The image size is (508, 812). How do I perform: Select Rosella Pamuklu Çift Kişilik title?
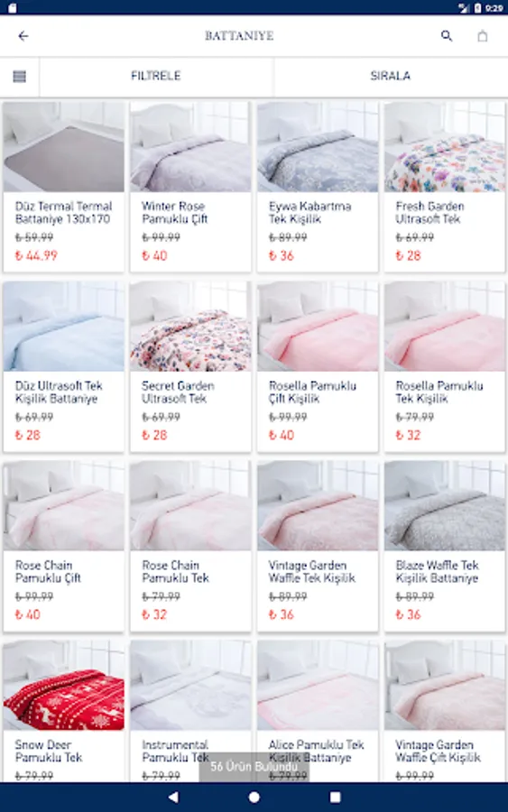click(x=312, y=392)
